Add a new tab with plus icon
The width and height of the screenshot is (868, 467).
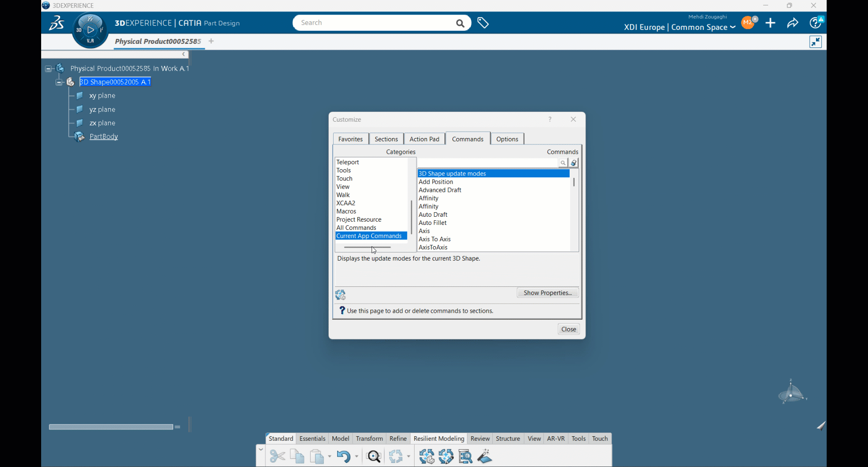tap(211, 41)
